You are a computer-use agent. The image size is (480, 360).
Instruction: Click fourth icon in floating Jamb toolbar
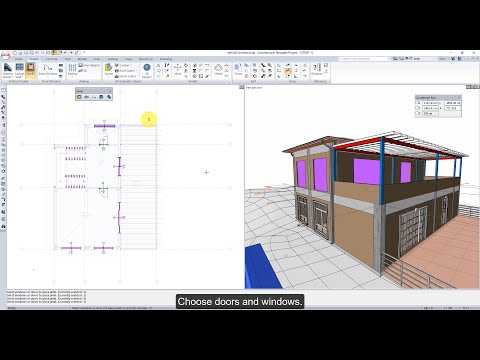[x=101, y=97]
